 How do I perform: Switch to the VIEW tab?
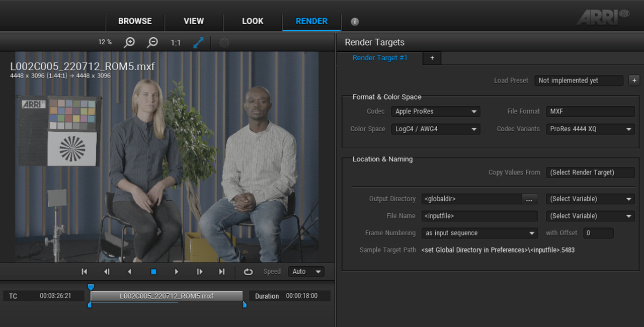point(194,21)
